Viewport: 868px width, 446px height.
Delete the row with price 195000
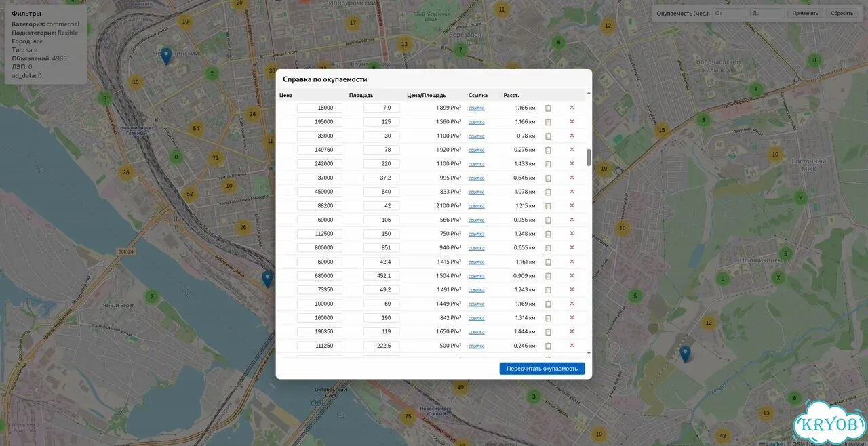572,121
